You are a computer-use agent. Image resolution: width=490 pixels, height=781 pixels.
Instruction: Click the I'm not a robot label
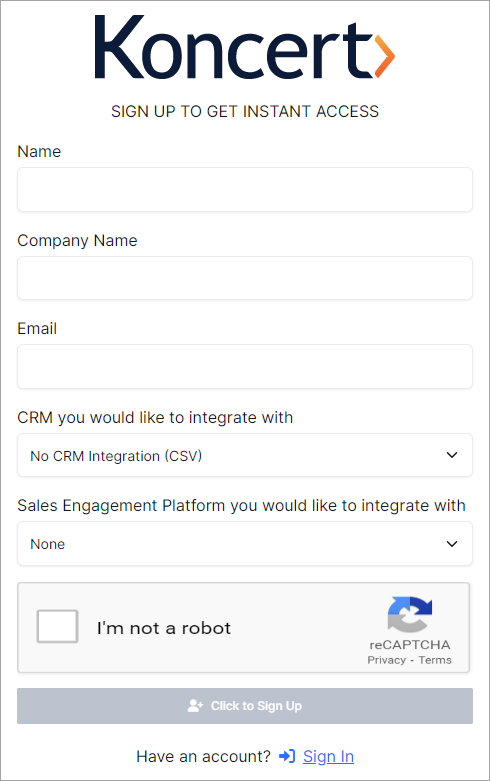pyautogui.click(x=164, y=628)
